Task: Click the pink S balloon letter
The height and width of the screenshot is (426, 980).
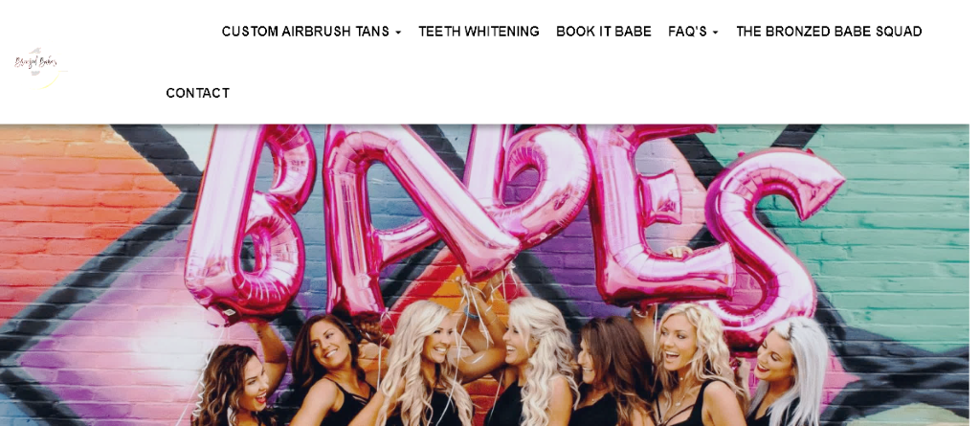Action: (x=775, y=244)
